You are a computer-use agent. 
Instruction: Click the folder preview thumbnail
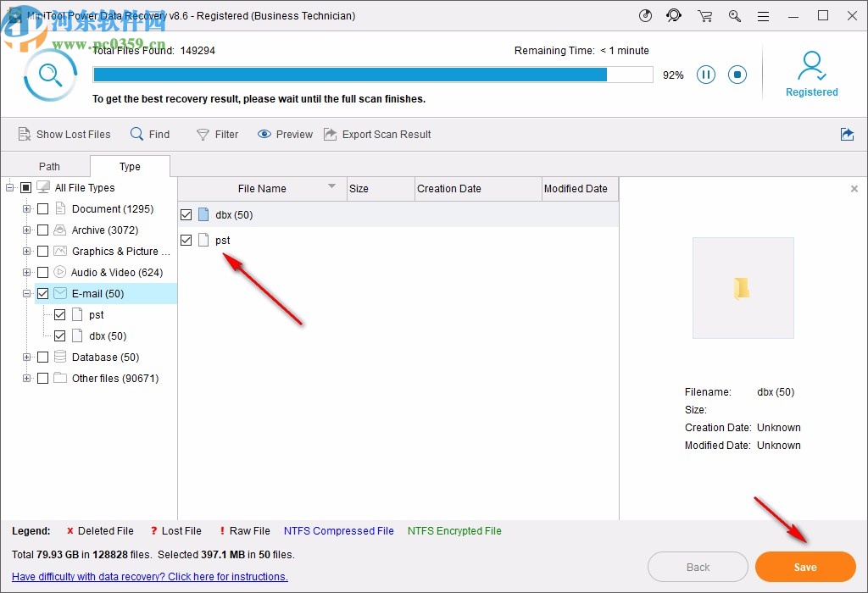pyautogui.click(x=743, y=288)
